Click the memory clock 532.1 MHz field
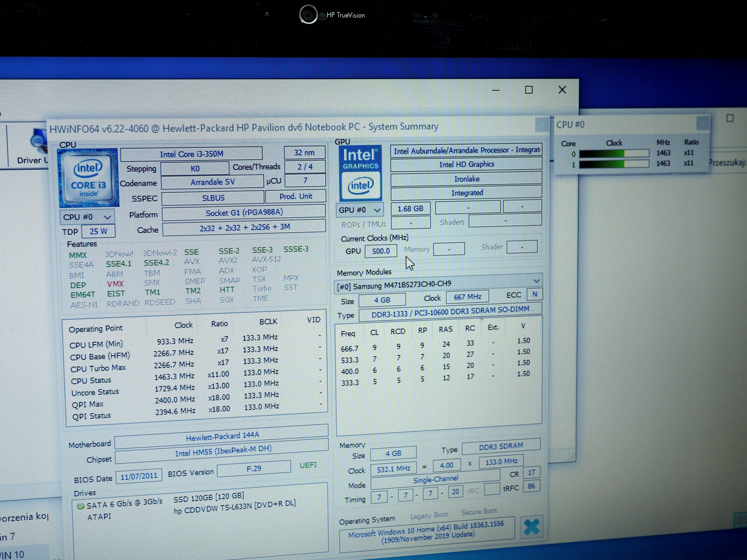Screen dimensions: 747x560 click(393, 469)
